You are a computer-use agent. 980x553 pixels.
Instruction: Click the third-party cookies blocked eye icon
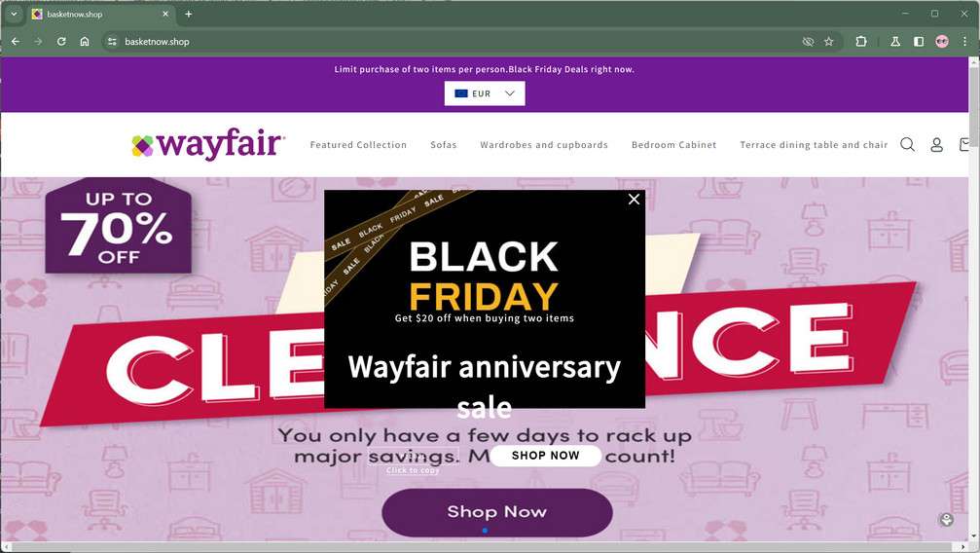click(808, 41)
